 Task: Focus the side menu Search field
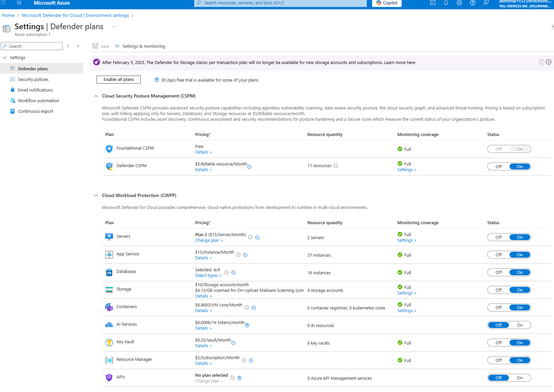tap(32, 46)
